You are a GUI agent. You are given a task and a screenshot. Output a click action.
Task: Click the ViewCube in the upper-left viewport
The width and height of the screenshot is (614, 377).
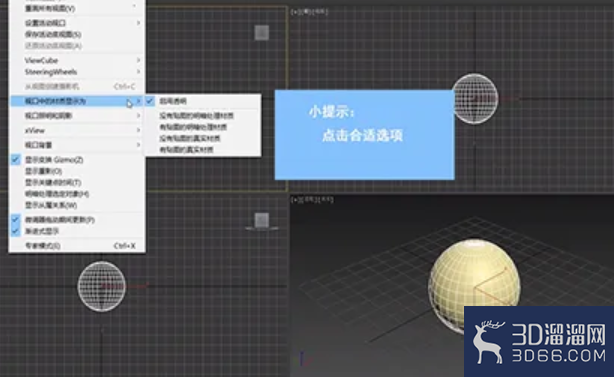(x=262, y=33)
